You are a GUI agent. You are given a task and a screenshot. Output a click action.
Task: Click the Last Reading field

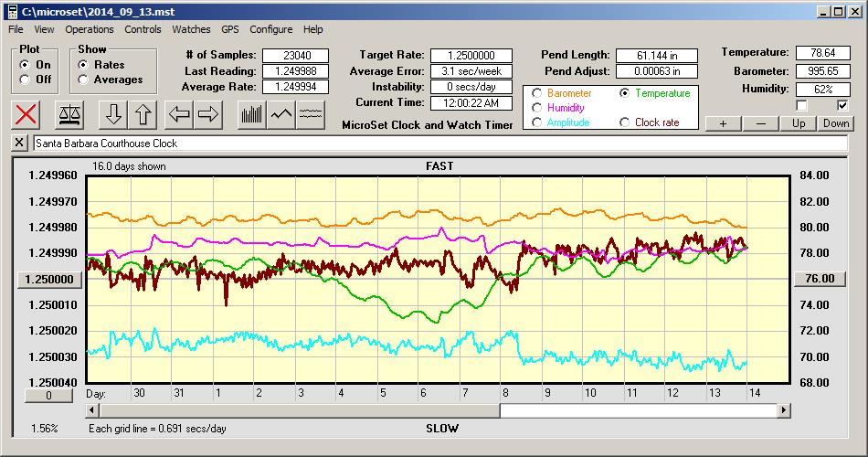pyautogui.click(x=296, y=71)
